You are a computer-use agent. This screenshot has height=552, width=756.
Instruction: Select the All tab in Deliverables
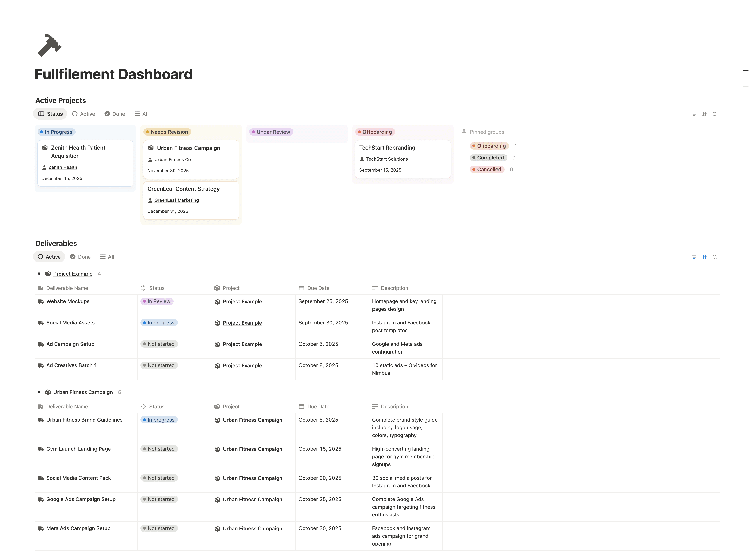107,257
